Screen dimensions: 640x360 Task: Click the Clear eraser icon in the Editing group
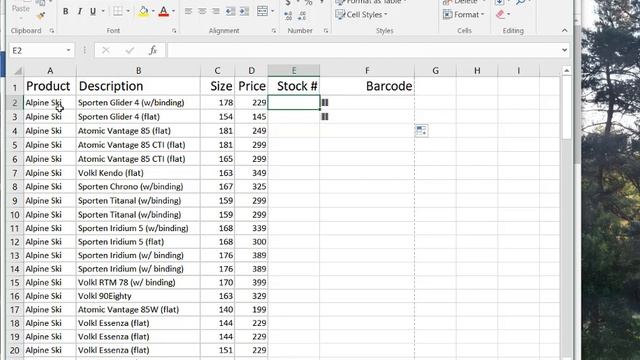click(x=500, y=15)
